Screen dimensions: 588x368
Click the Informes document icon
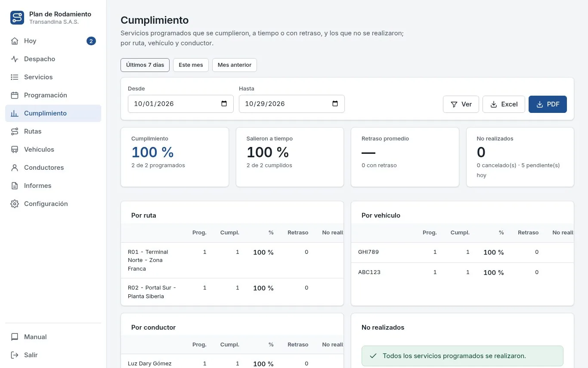point(15,186)
